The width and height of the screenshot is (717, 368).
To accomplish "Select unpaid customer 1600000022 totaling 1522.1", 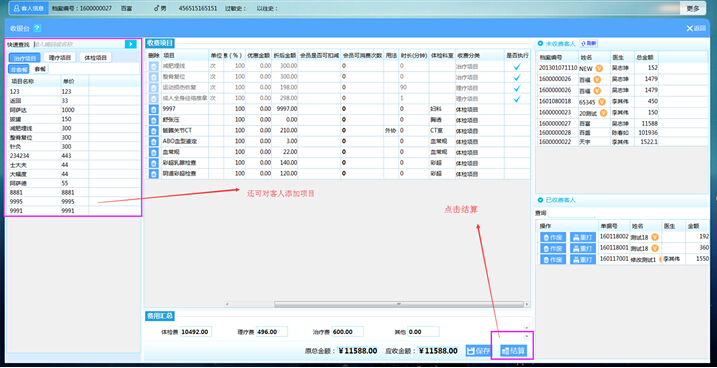I will [622, 142].
